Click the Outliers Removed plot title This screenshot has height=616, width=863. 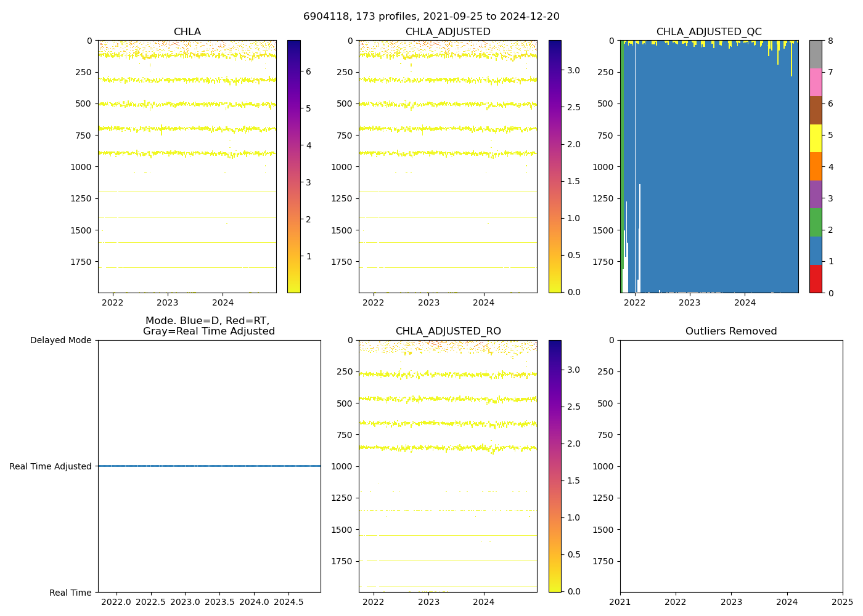coord(731,331)
